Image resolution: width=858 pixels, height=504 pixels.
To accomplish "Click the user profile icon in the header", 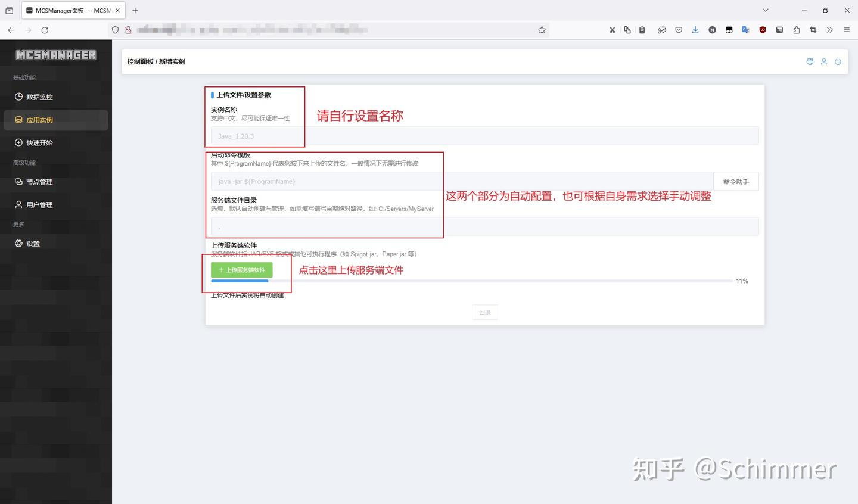I will pos(823,61).
